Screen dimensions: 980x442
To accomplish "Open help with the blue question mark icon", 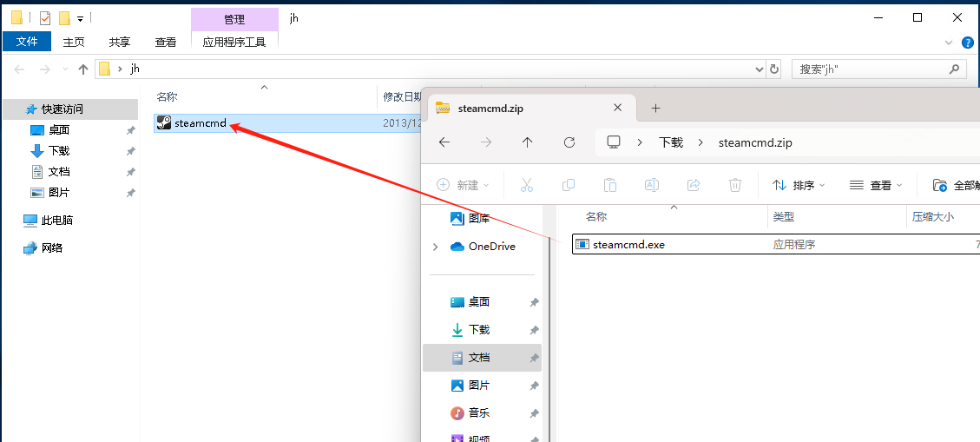I will [x=968, y=43].
